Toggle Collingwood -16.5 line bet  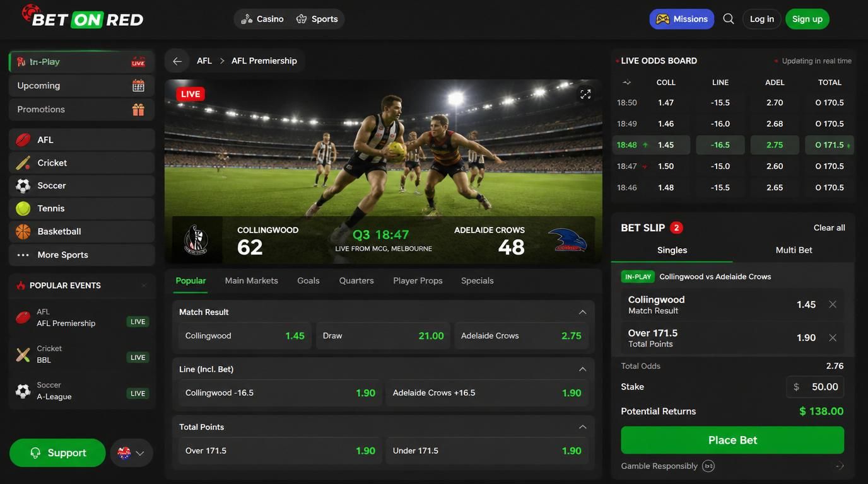tap(280, 393)
